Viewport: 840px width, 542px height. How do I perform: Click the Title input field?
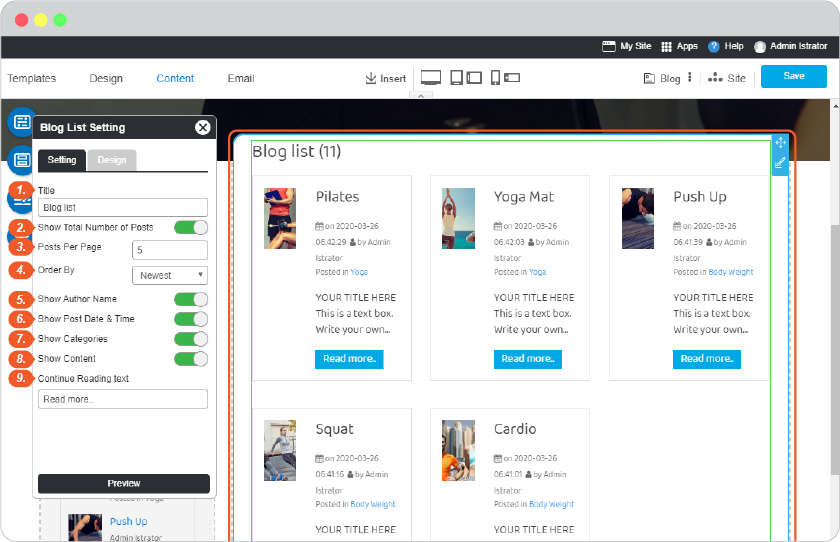coord(123,207)
